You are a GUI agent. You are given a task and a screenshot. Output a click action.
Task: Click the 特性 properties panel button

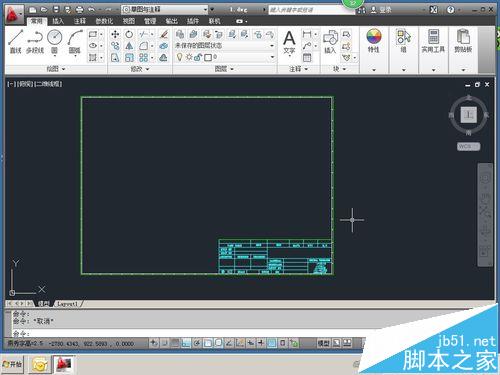[374, 41]
